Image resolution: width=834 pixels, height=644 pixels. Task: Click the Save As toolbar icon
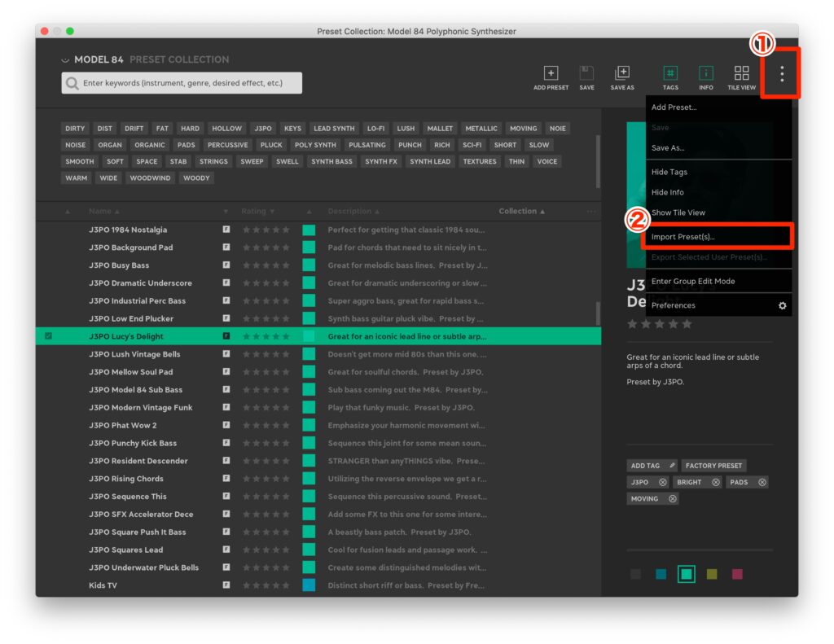click(x=621, y=74)
